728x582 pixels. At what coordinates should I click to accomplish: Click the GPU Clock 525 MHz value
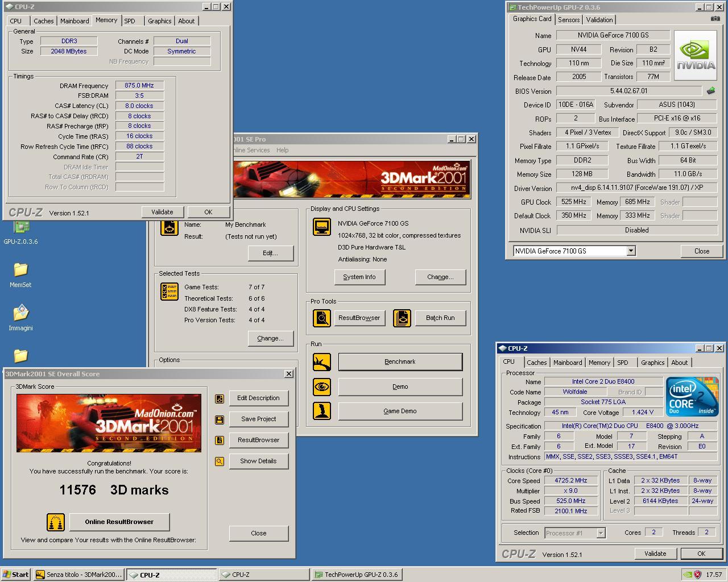[573, 202]
